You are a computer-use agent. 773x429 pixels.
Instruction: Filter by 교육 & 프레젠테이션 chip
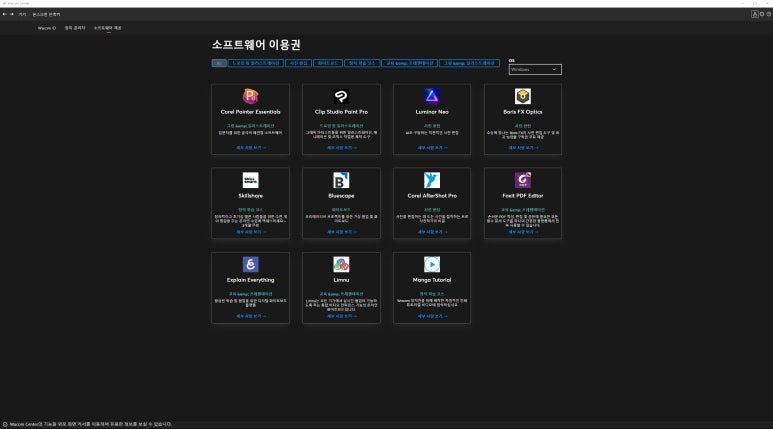pos(409,63)
